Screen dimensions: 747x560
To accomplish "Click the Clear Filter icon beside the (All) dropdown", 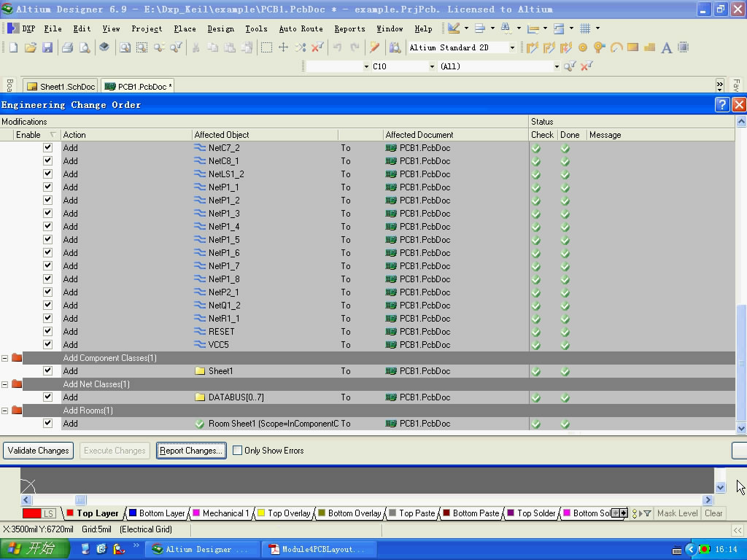I will (x=587, y=66).
